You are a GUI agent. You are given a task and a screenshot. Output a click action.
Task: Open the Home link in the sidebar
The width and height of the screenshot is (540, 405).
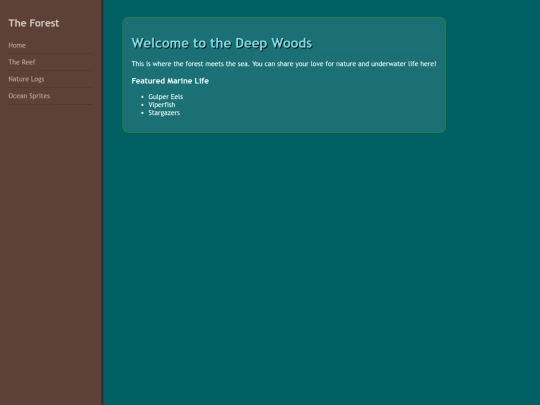17,45
